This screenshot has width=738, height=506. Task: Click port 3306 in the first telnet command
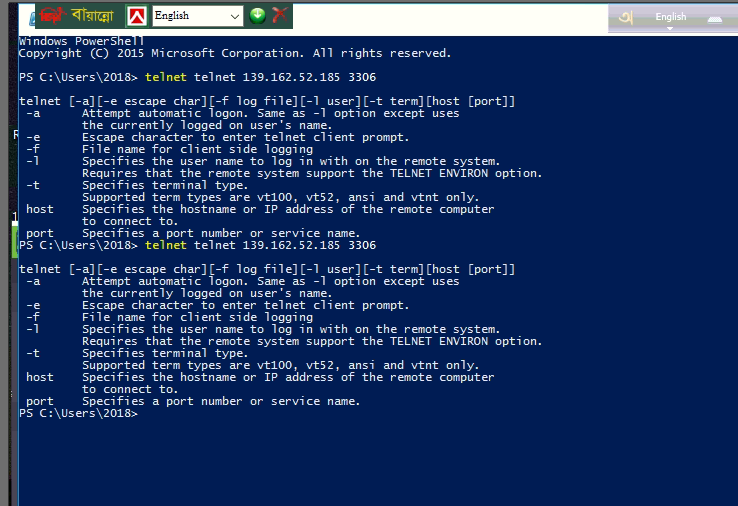362,77
